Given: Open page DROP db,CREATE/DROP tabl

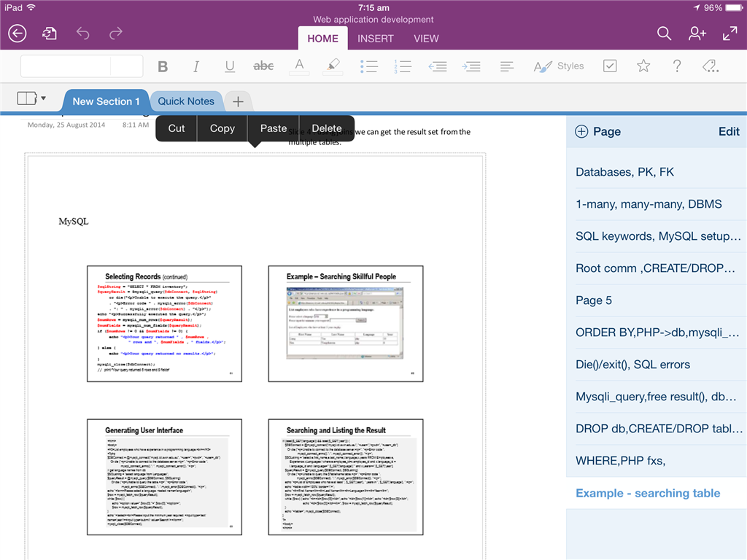Looking at the screenshot, I should [x=657, y=429].
